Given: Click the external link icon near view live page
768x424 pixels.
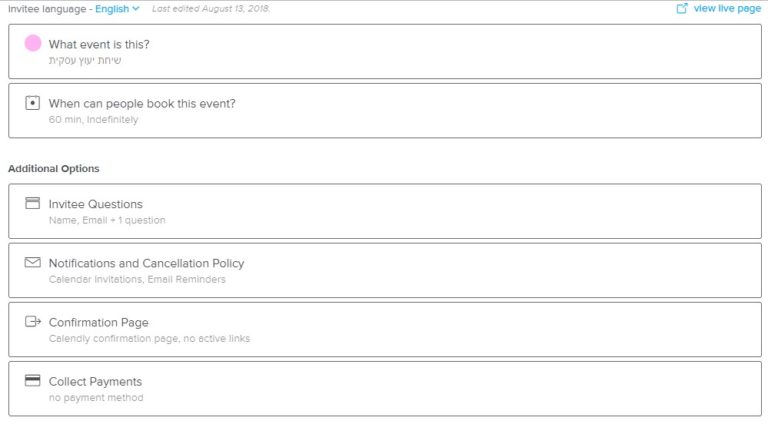Looking at the screenshot, I should [x=682, y=8].
